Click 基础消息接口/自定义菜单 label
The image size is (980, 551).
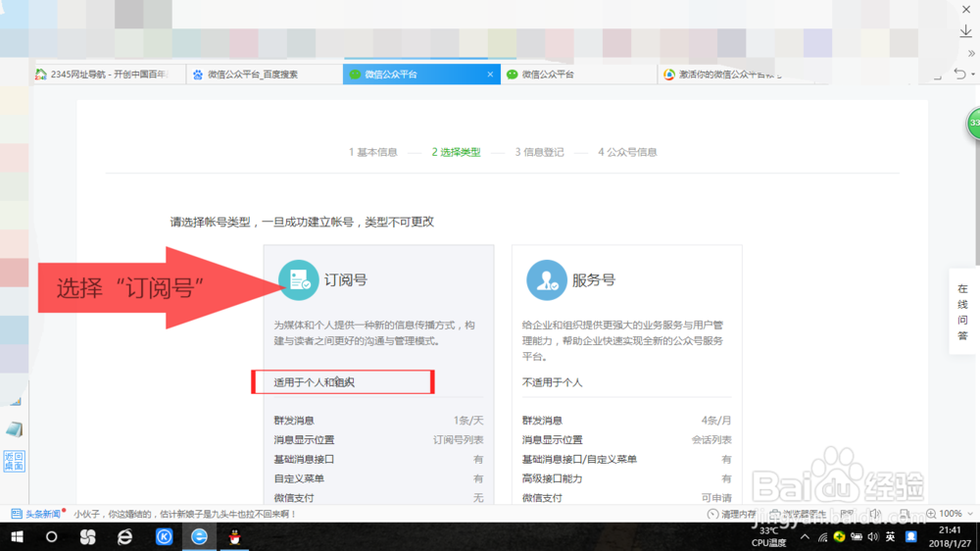pos(579,459)
